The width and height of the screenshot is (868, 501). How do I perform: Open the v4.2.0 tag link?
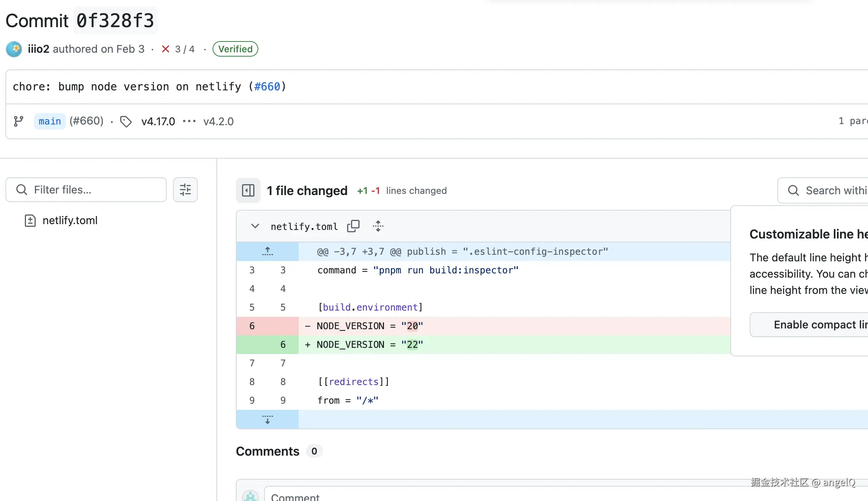218,121
